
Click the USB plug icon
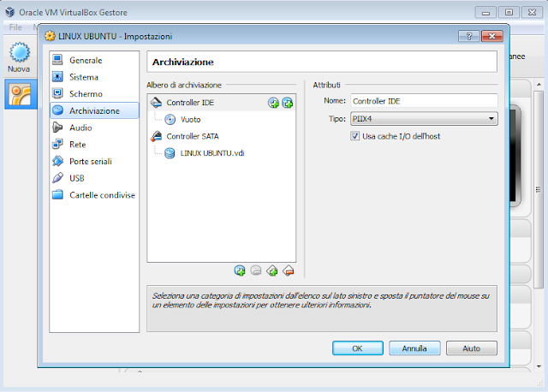57,178
